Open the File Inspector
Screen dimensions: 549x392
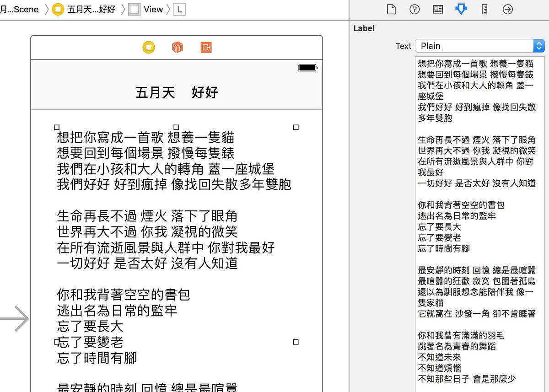click(x=391, y=9)
